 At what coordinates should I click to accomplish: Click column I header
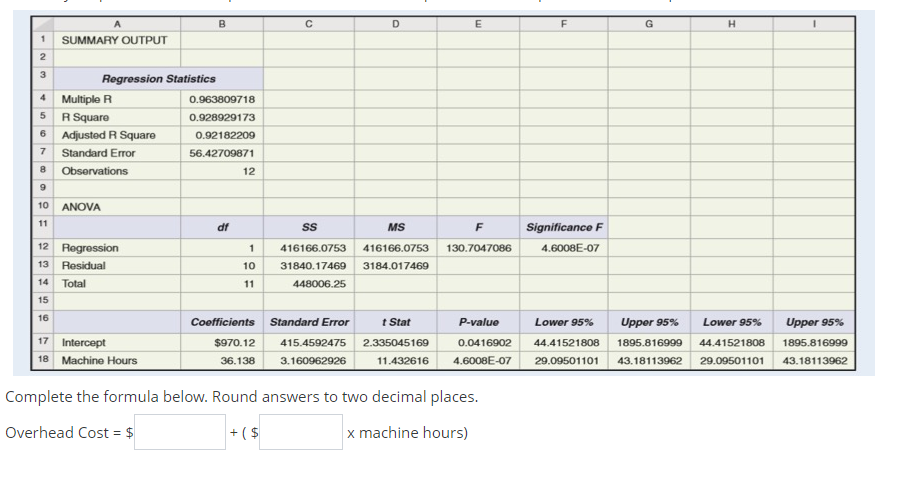tap(814, 24)
